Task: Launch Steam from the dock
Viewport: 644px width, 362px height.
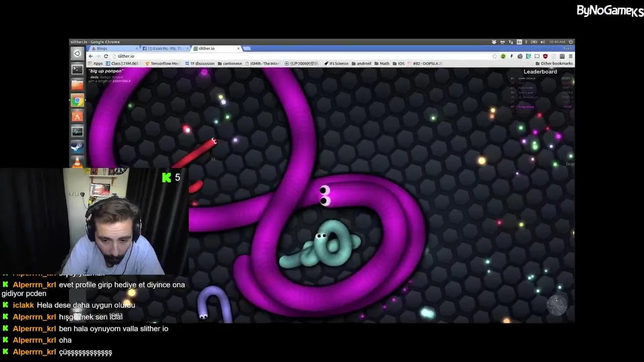Action: (77, 147)
